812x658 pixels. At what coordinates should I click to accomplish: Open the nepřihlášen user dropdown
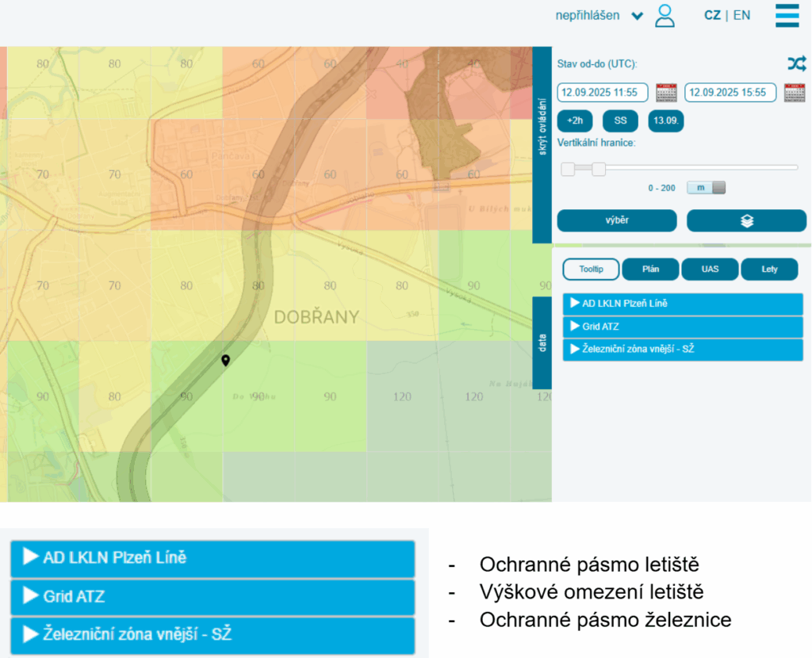(x=599, y=16)
